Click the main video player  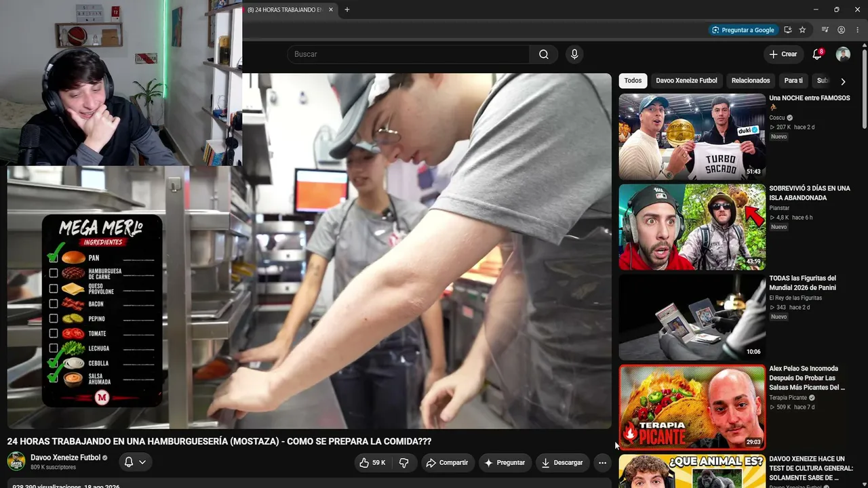[x=309, y=251]
